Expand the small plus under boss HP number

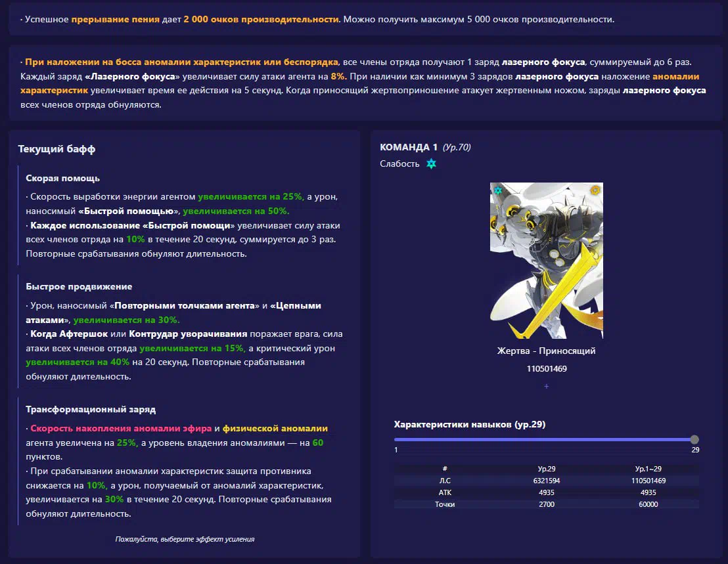tap(547, 386)
